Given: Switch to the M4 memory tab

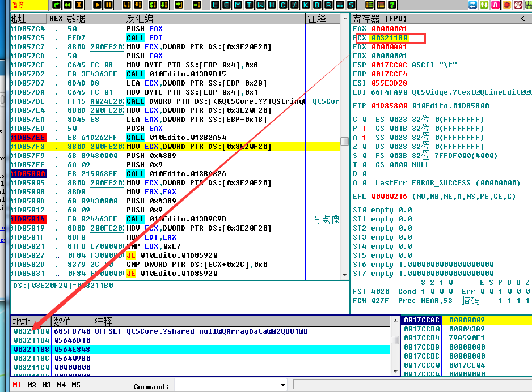Looking at the screenshot, I should coord(61,385).
